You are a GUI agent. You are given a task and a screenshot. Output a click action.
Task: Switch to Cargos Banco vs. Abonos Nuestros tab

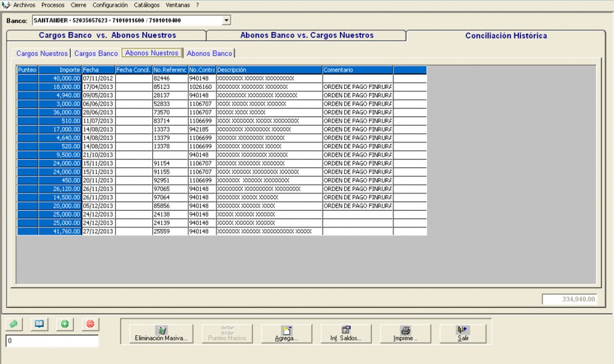coord(107,35)
